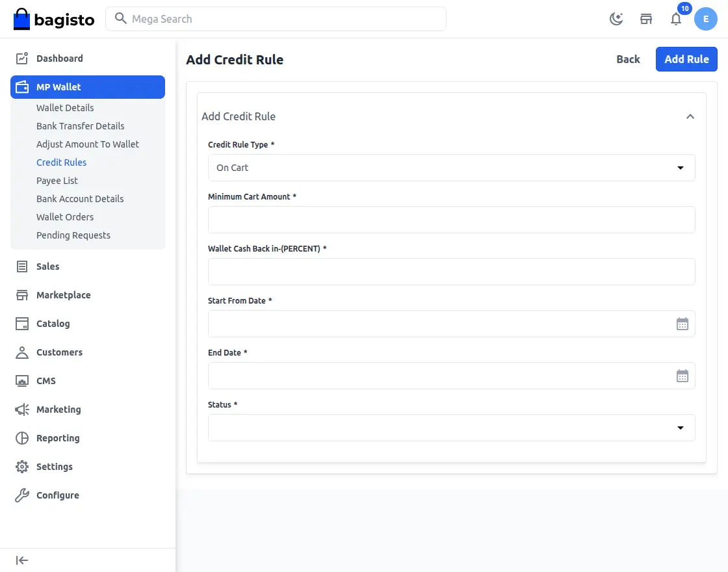Open Reporting in the sidebar
Viewport: 728px width, 572px height.
[58, 438]
